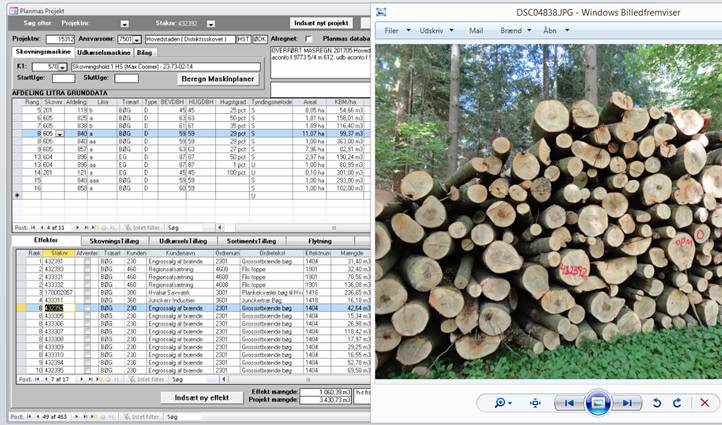Click the Projektnr field 15312
Image resolution: width=722 pixels, height=425 pixels.
coord(60,40)
